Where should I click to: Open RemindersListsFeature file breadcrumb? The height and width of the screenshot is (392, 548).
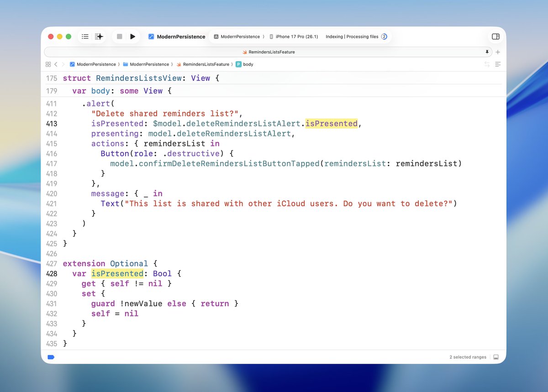[x=203, y=64]
